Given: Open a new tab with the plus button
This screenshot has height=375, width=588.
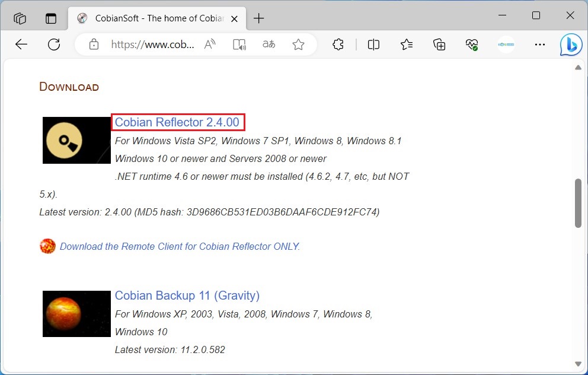Looking at the screenshot, I should [259, 18].
